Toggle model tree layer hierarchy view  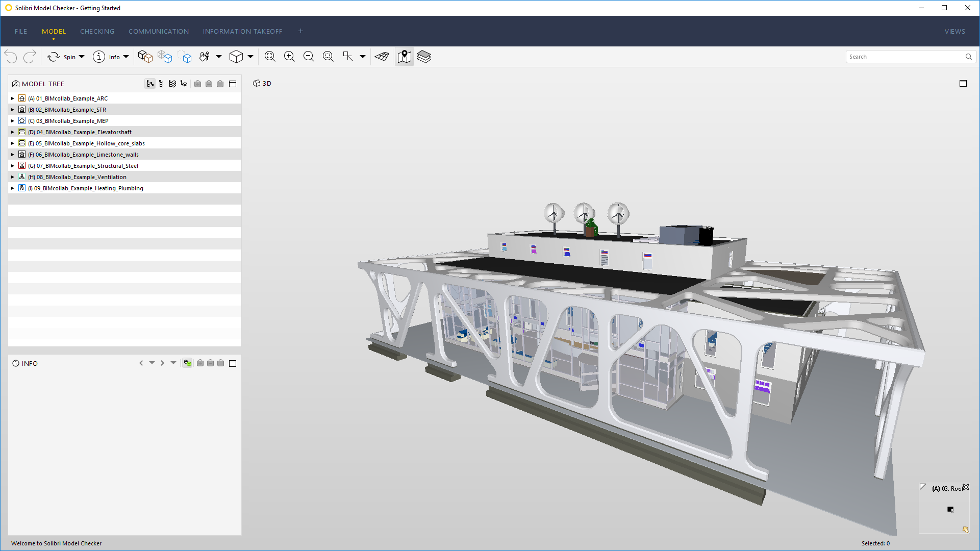pyautogui.click(x=172, y=84)
